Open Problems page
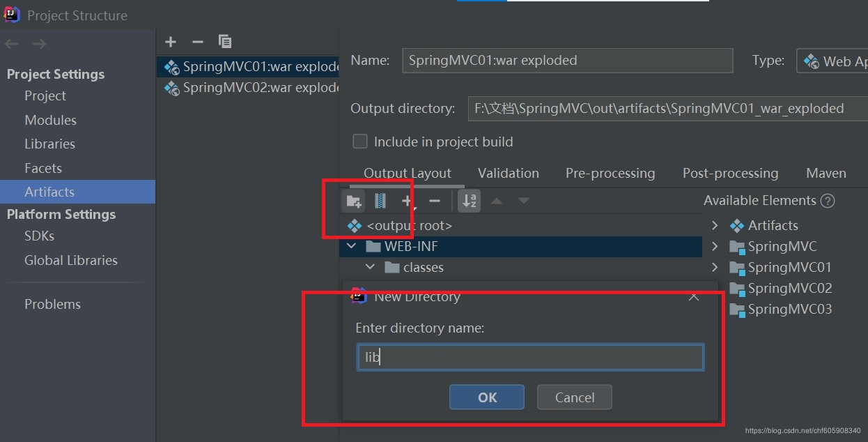Image resolution: width=868 pixels, height=442 pixels. (52, 304)
